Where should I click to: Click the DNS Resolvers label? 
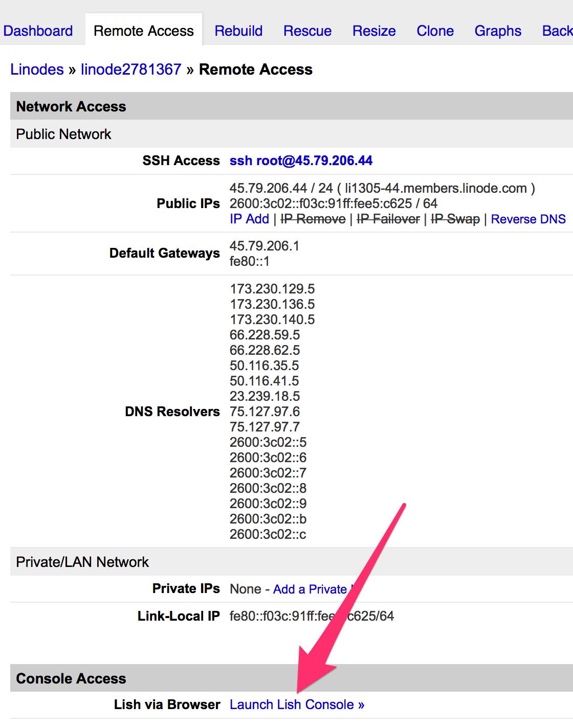pyautogui.click(x=172, y=412)
